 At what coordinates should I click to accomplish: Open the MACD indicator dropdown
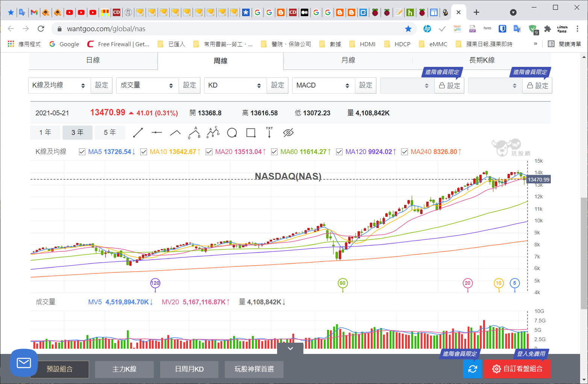click(x=324, y=85)
